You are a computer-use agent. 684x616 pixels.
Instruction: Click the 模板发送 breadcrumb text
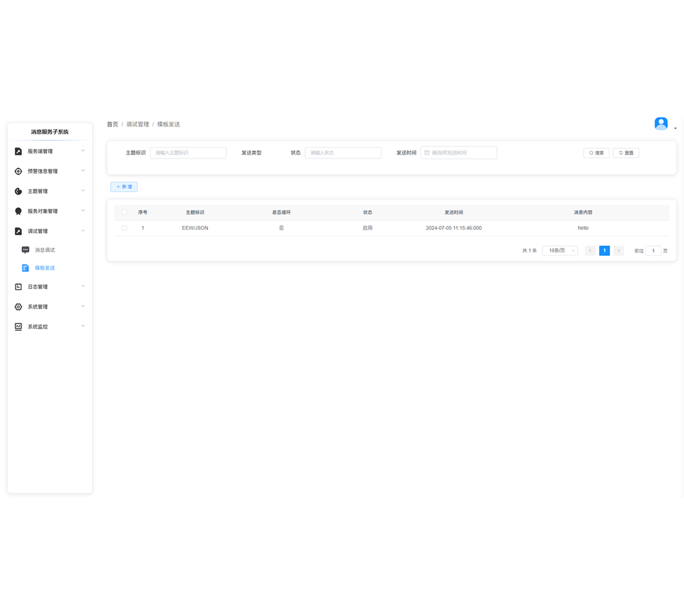coord(168,124)
